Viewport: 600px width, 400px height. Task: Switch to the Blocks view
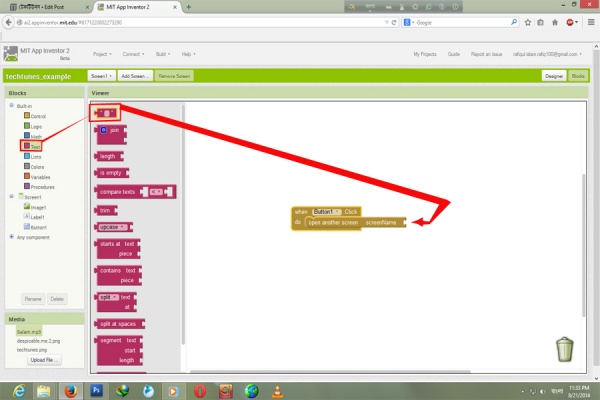point(578,76)
